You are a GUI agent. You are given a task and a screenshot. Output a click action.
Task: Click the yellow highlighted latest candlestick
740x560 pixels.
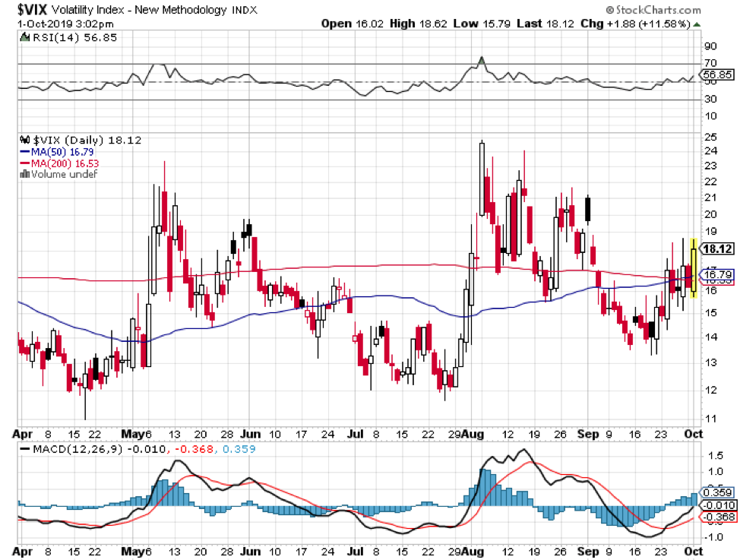[x=694, y=267]
